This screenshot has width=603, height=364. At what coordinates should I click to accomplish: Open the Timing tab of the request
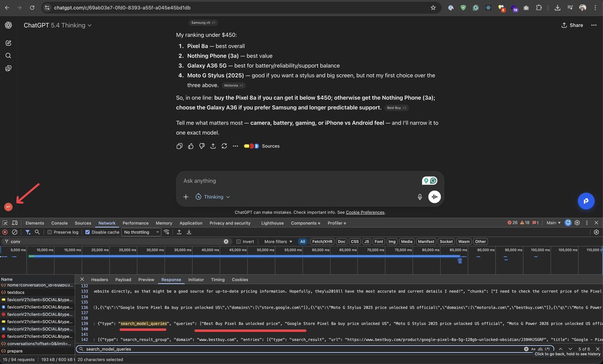click(x=218, y=280)
